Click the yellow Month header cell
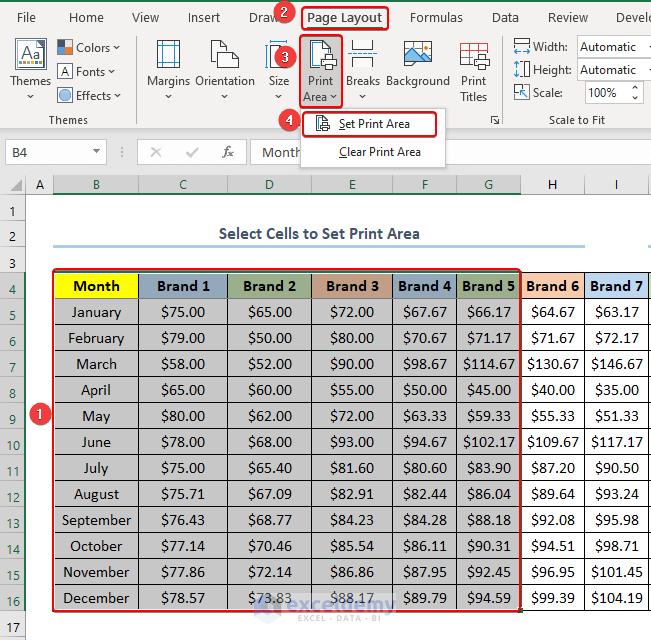The height and width of the screenshot is (640, 651). tap(96, 286)
